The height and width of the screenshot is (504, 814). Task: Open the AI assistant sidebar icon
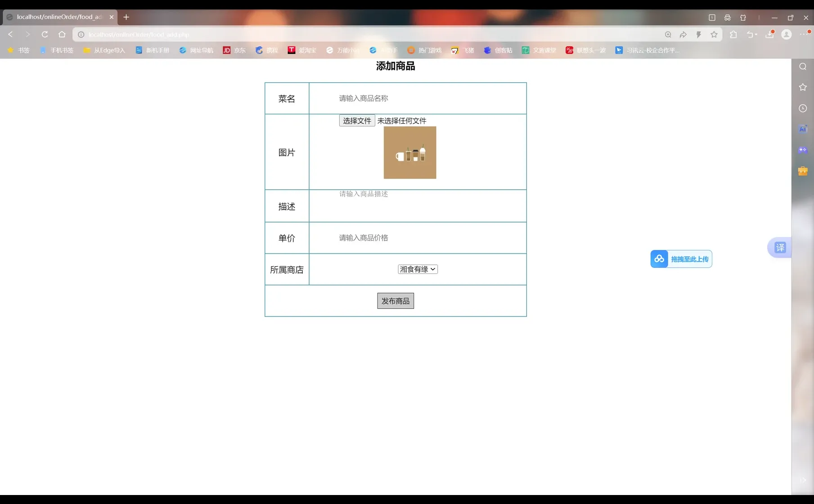click(x=803, y=129)
